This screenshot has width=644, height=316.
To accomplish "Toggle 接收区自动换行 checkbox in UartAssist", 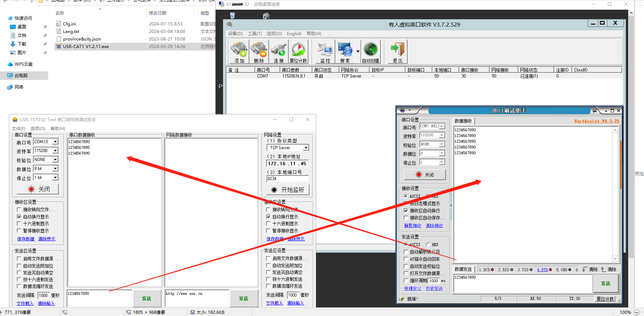I will [406, 211].
